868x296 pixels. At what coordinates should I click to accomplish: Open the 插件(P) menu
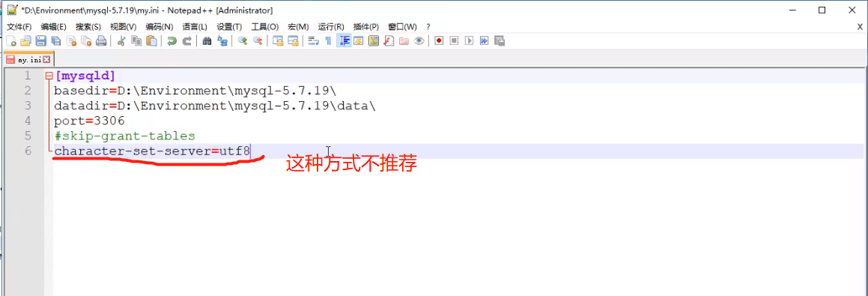click(366, 27)
